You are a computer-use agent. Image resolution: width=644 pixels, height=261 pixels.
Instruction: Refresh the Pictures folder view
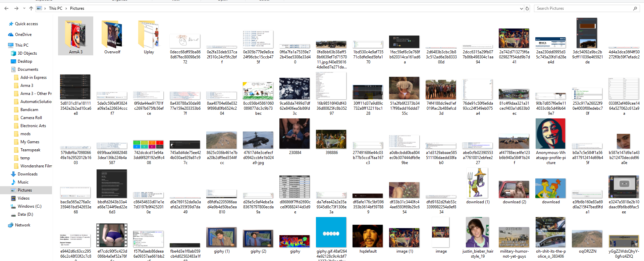[x=527, y=8]
